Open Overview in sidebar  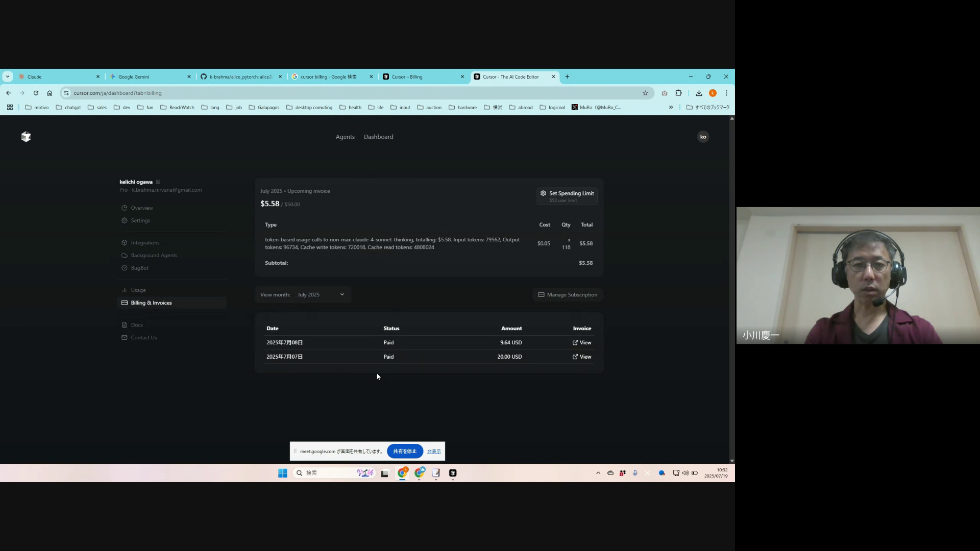pos(141,208)
